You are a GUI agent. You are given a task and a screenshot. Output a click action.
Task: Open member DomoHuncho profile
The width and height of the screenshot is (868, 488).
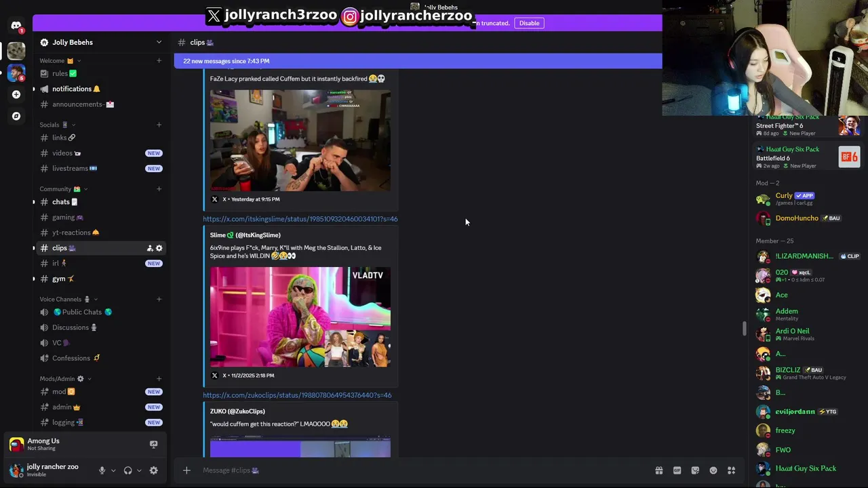click(x=808, y=218)
